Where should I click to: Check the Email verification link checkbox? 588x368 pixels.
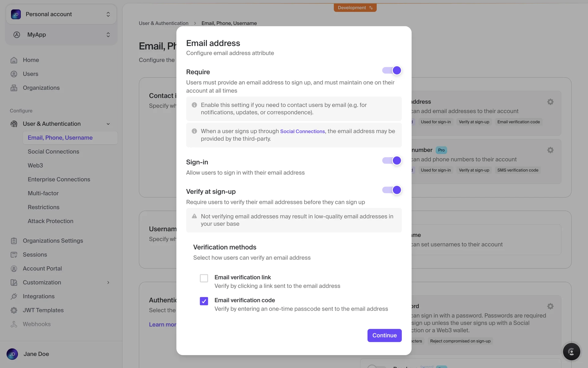tap(204, 278)
